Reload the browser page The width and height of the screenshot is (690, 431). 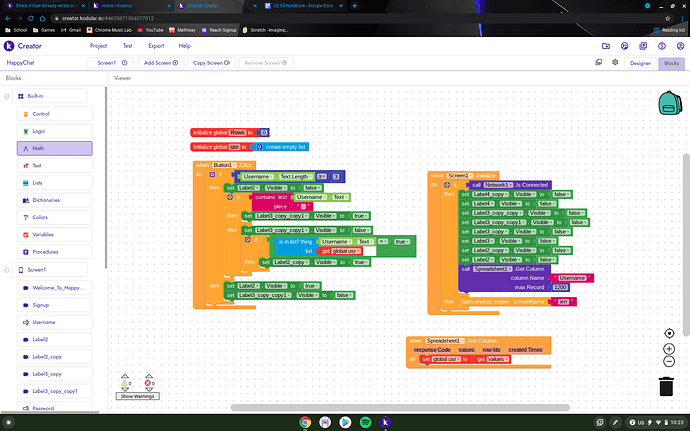31,18
